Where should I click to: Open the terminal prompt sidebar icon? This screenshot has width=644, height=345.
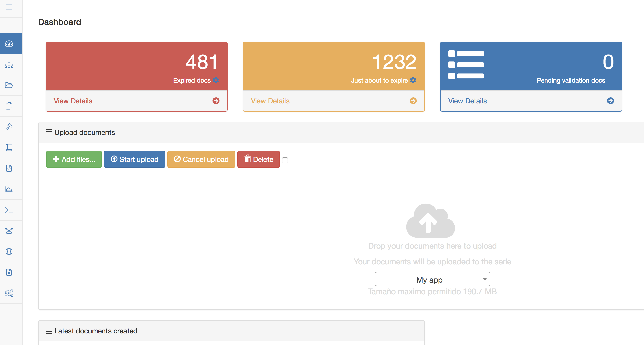tap(9, 210)
